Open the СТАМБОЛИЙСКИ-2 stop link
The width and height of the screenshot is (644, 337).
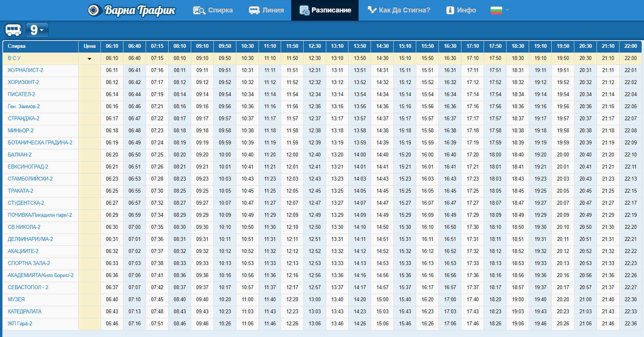(30, 179)
